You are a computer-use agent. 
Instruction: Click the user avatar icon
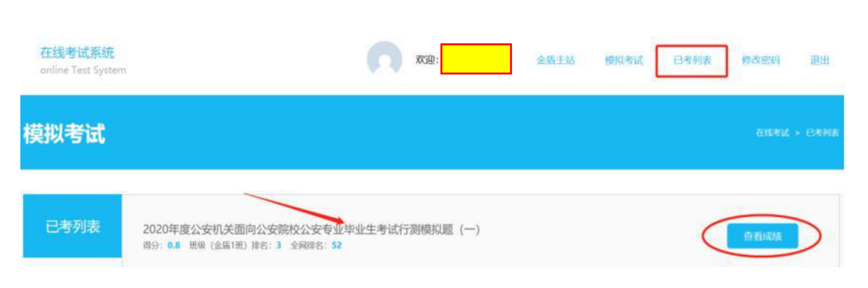384,59
